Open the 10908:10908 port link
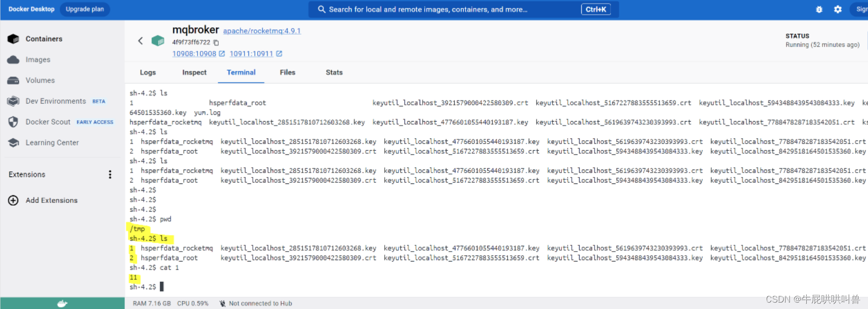 pyautogui.click(x=194, y=53)
